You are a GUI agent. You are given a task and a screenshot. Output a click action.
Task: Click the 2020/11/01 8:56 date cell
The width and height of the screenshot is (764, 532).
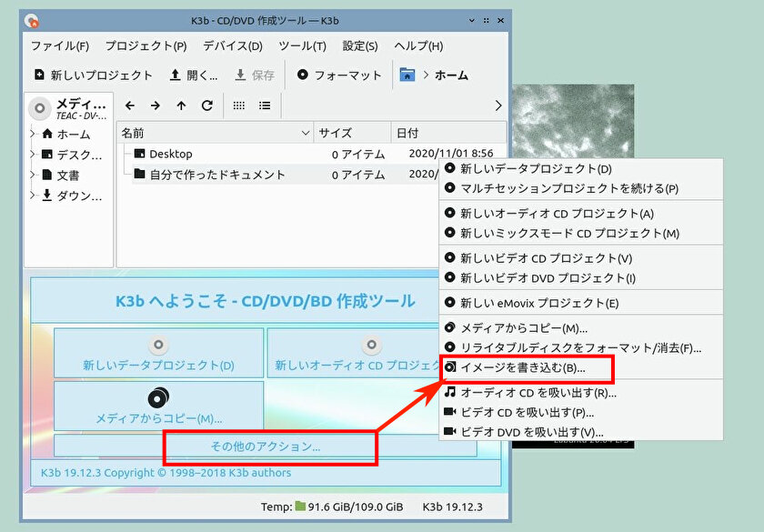tap(451, 154)
